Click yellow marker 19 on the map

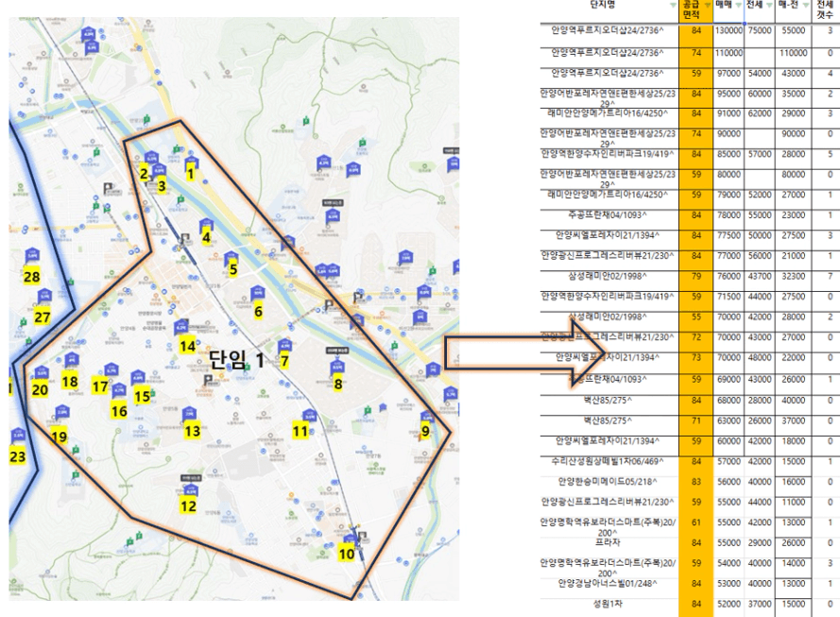(60, 437)
